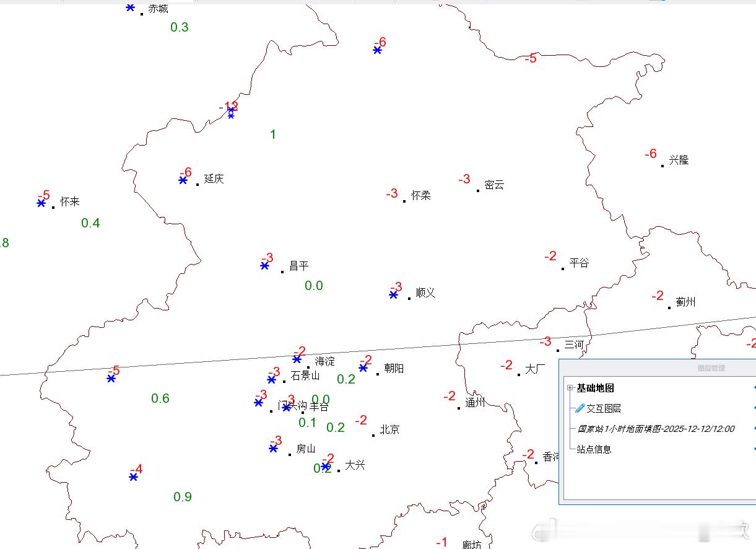Select the 基础地图 layer group
Screen dimensions: 756x549
point(595,388)
